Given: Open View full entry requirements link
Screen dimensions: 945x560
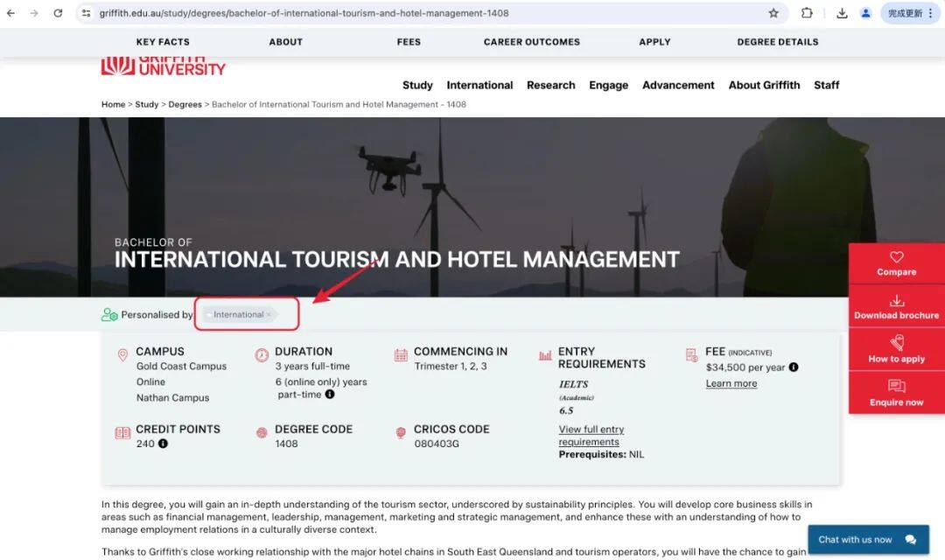Looking at the screenshot, I should click(x=591, y=435).
